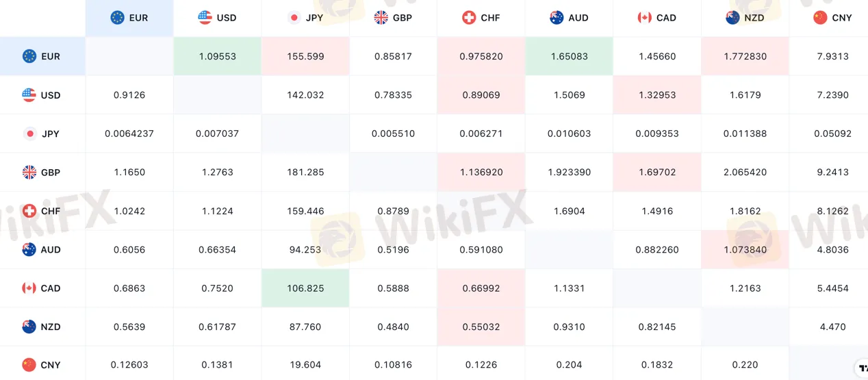Select the USD to CNY value 7.2390
This screenshot has width=868, height=380.
pos(832,95)
